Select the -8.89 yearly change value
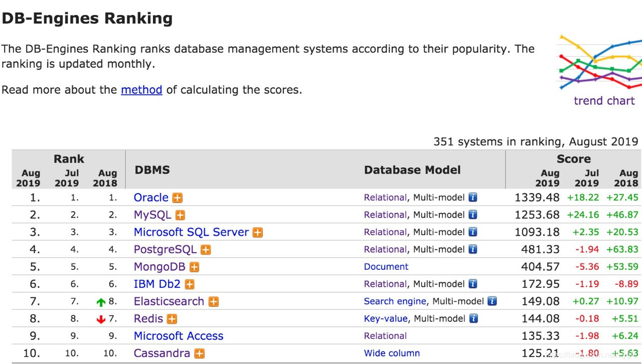Viewport: 642px width, 364px height. pyautogui.click(x=626, y=284)
